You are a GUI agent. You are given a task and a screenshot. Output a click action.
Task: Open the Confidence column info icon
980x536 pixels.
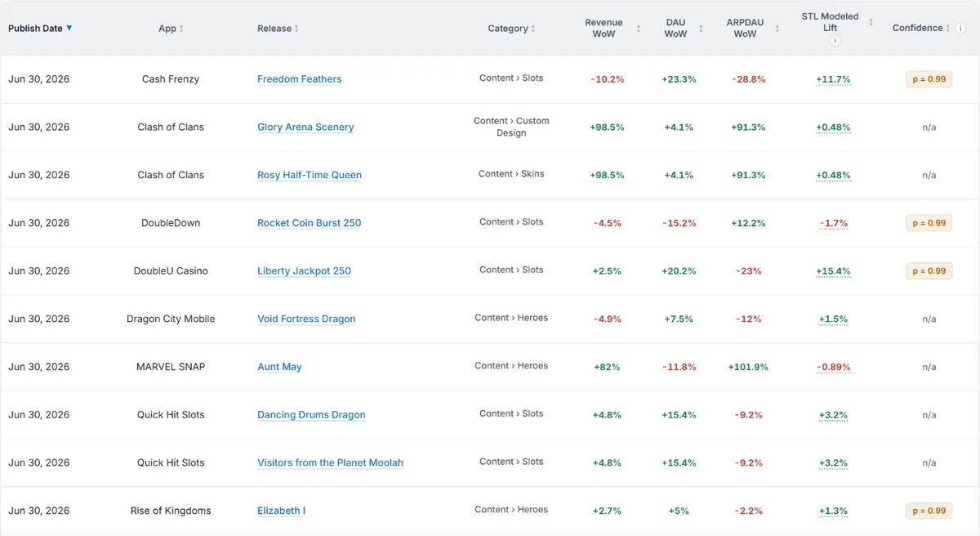(x=960, y=29)
